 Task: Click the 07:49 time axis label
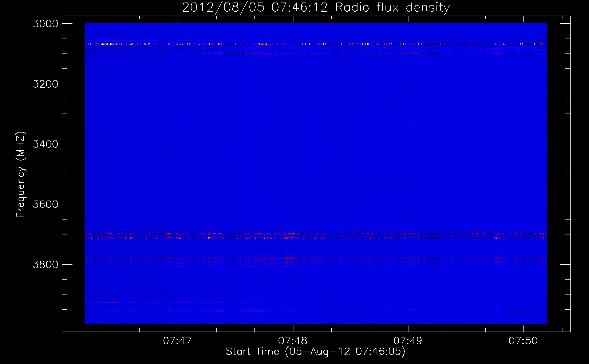point(408,341)
